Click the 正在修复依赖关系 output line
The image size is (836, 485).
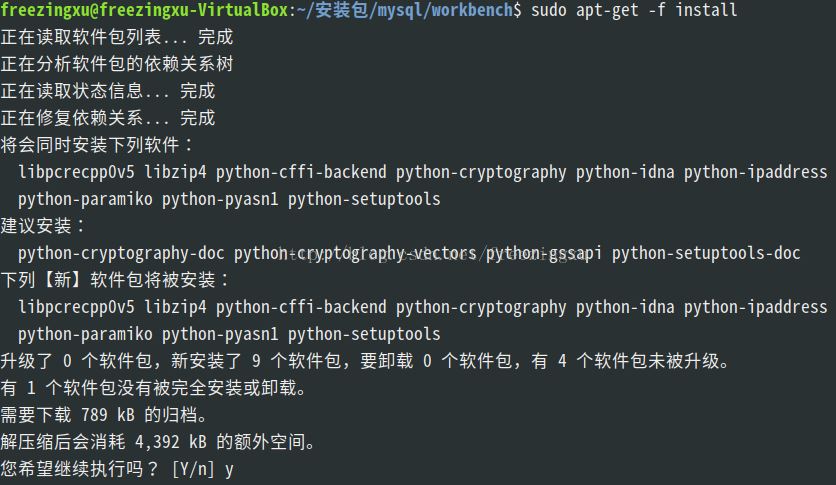(107, 118)
